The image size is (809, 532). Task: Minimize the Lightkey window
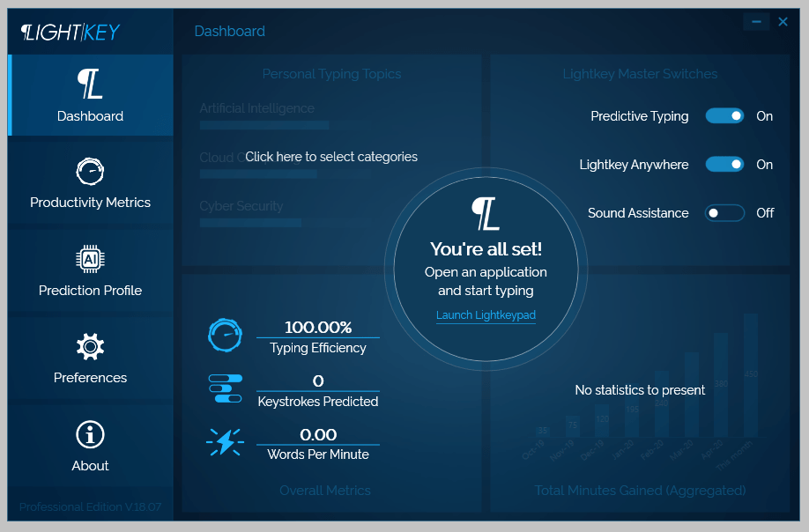(x=756, y=22)
